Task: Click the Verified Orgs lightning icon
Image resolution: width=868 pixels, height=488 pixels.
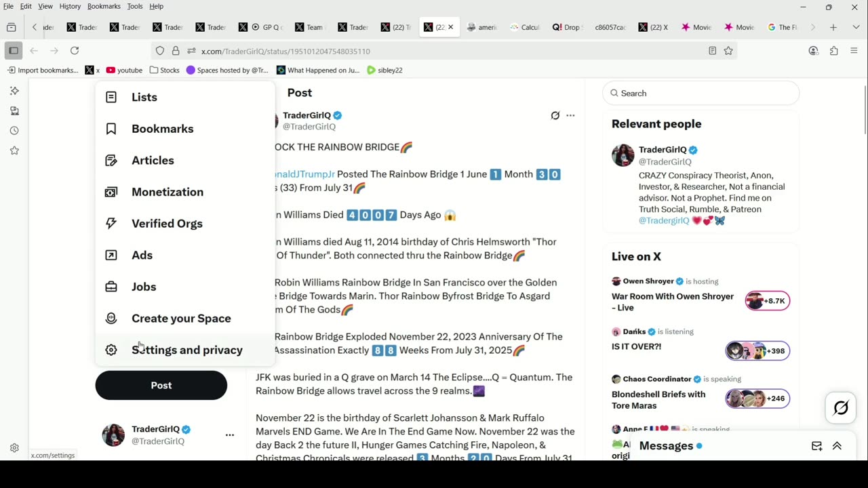Action: (111, 224)
